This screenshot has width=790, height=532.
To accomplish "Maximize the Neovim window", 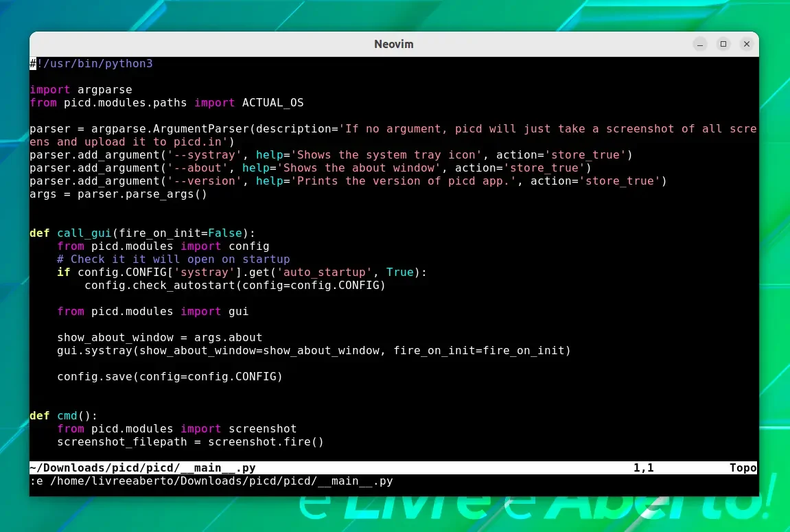I will (723, 45).
